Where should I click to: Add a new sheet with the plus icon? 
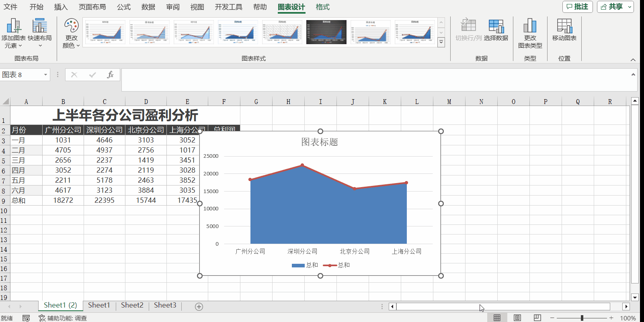199,307
